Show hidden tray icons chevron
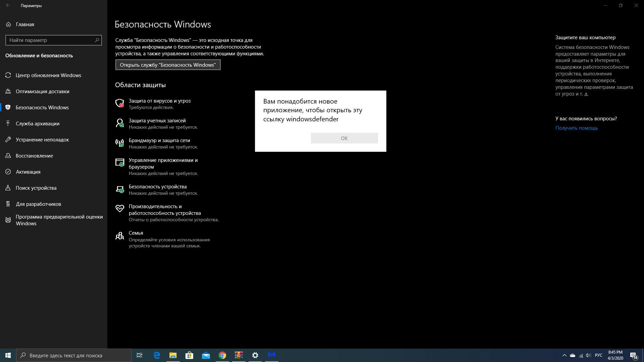 tap(564, 355)
